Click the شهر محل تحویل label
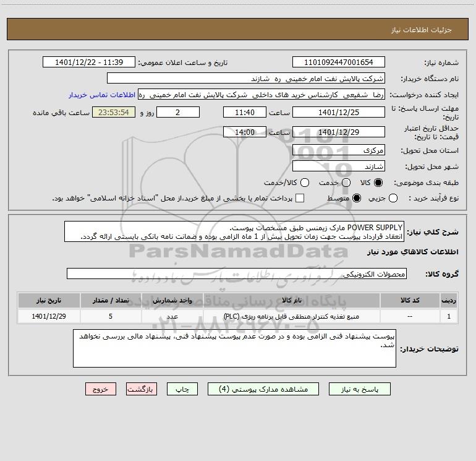The image size is (476, 461). [x=432, y=167]
